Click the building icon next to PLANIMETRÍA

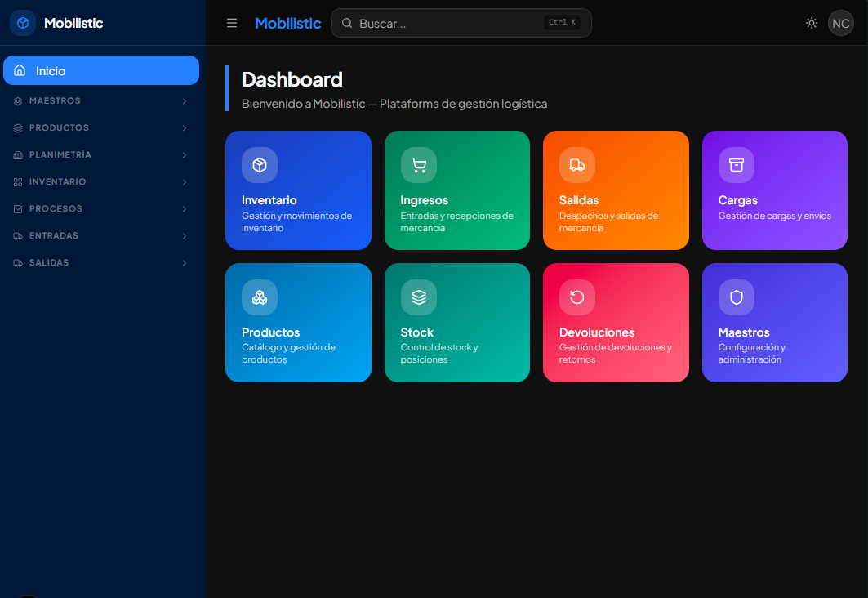coord(18,155)
